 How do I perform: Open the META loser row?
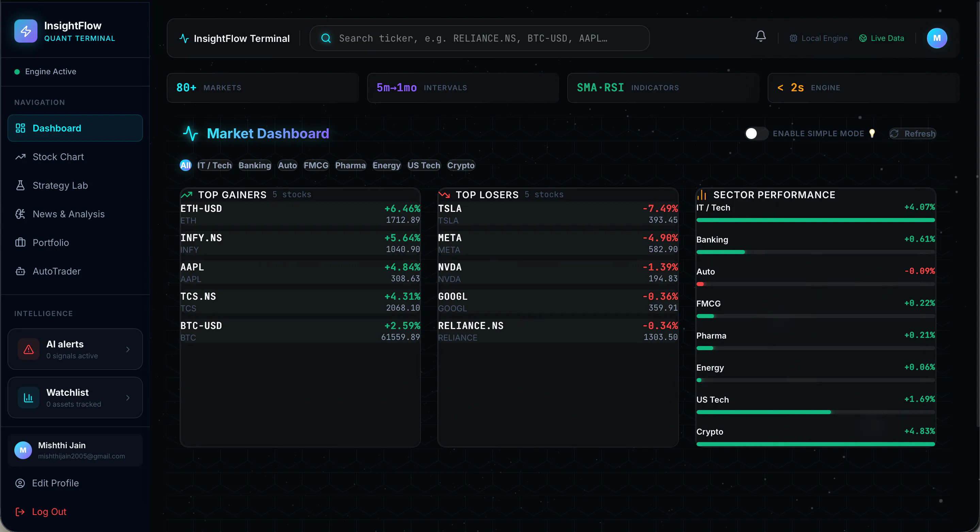coord(558,243)
